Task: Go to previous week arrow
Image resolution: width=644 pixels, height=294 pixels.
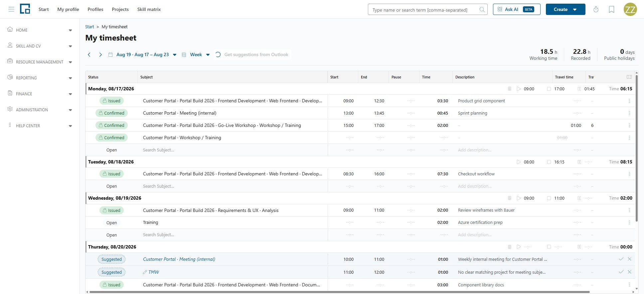Action: [x=89, y=54]
